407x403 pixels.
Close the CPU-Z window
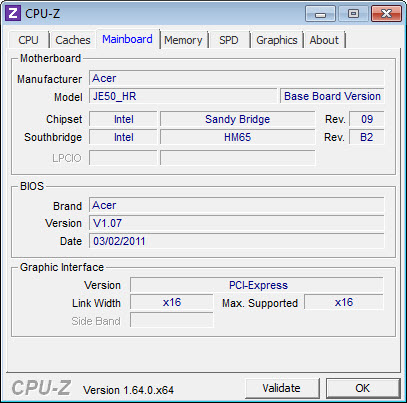pyautogui.click(x=386, y=14)
